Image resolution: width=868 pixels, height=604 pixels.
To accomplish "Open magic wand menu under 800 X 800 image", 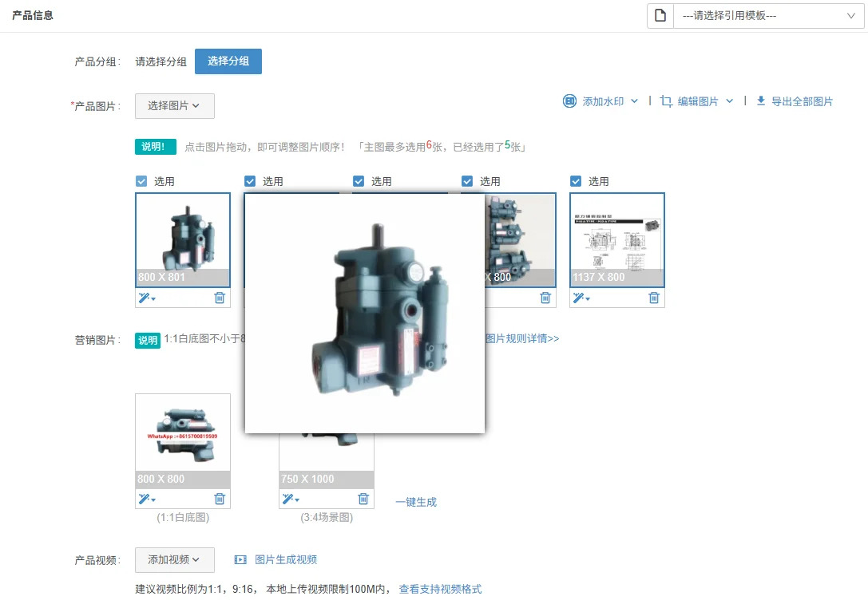I will tap(147, 499).
